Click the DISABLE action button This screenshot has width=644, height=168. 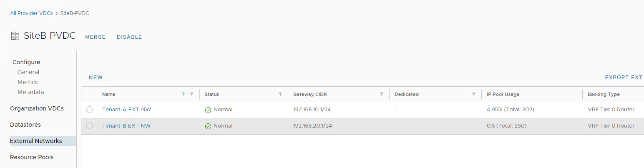[x=129, y=37]
